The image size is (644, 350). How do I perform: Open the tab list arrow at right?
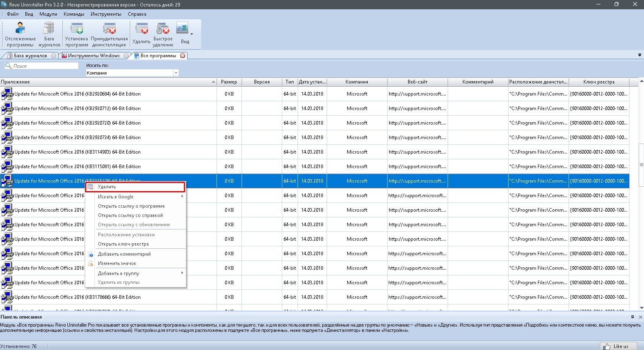(x=640, y=55)
